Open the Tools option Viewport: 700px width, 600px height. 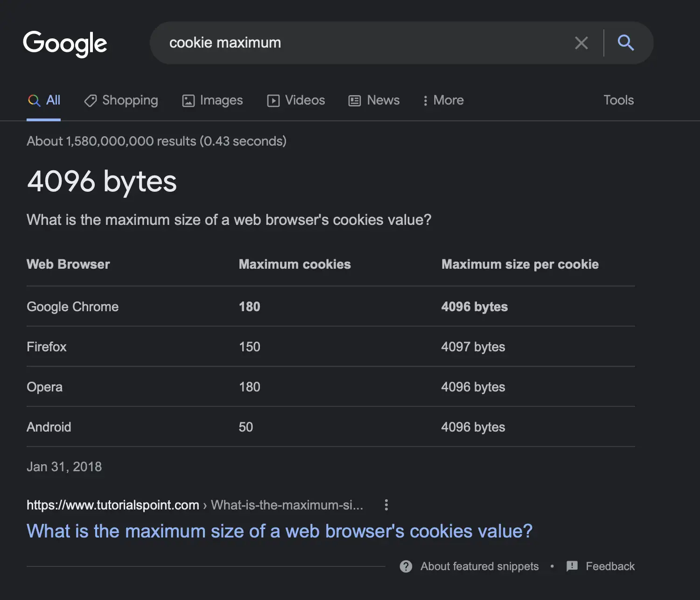coord(618,100)
